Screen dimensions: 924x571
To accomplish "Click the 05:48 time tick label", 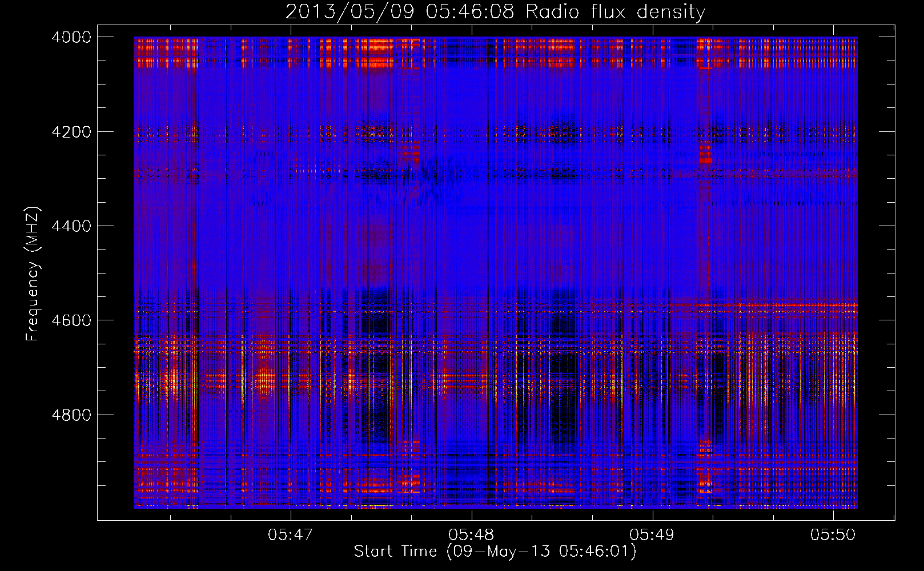I will tap(472, 535).
